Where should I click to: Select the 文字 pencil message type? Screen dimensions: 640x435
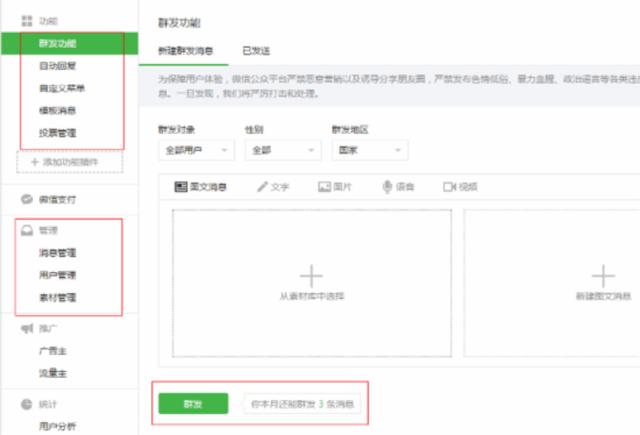point(273,187)
